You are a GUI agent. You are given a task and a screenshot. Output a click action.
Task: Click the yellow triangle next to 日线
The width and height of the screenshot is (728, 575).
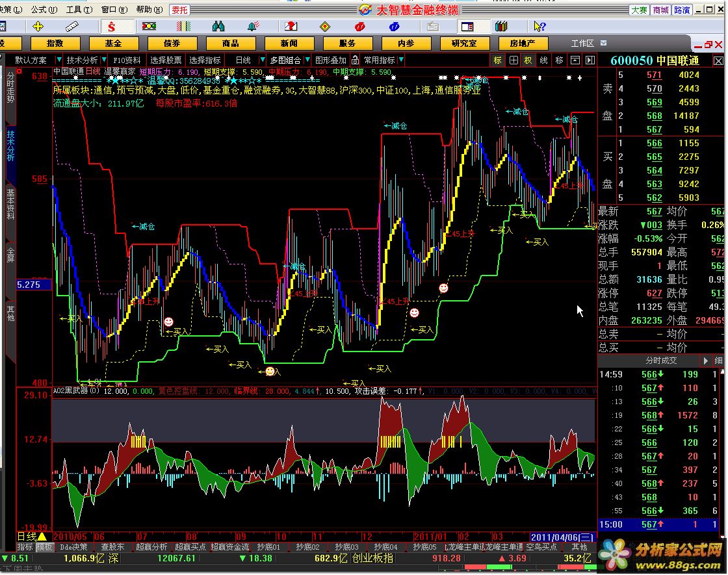coord(42,537)
